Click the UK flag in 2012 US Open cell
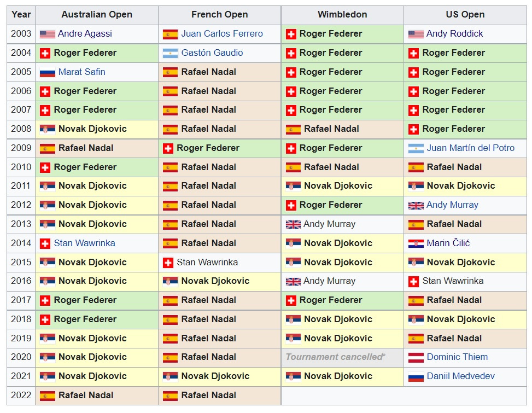The height and width of the screenshot is (413, 532). point(416,205)
